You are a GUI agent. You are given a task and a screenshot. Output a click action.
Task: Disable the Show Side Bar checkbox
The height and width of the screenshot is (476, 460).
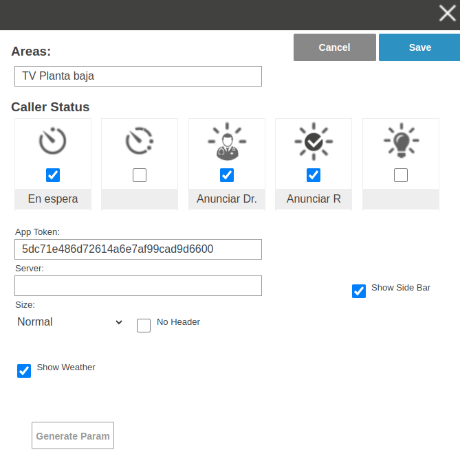359,291
